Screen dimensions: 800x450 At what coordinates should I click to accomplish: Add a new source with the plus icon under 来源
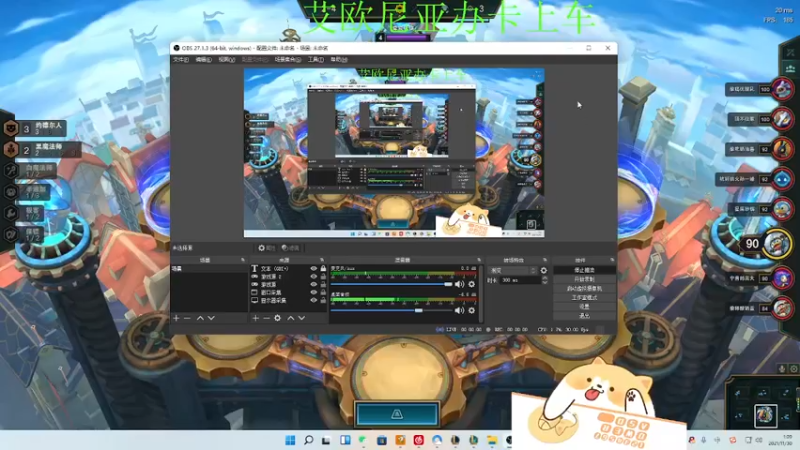click(256, 318)
